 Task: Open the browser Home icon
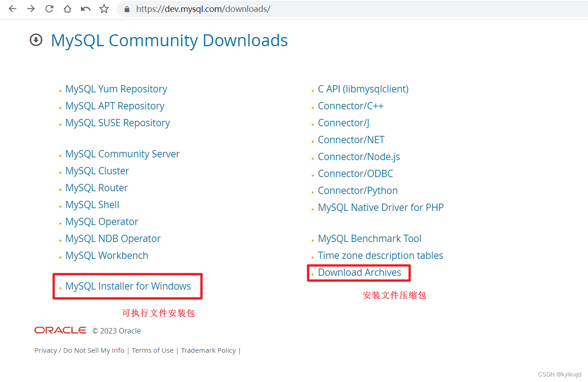(67, 9)
